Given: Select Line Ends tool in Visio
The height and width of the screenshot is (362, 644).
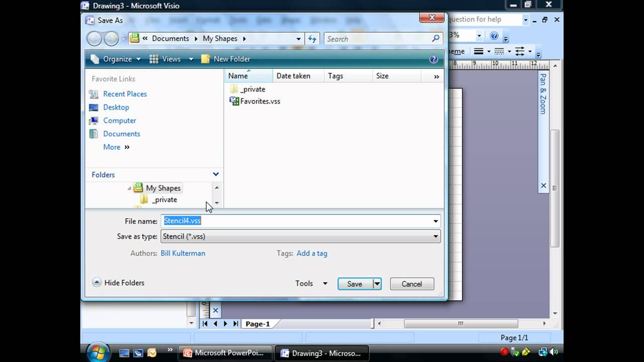Looking at the screenshot, I should pyautogui.click(x=520, y=51).
